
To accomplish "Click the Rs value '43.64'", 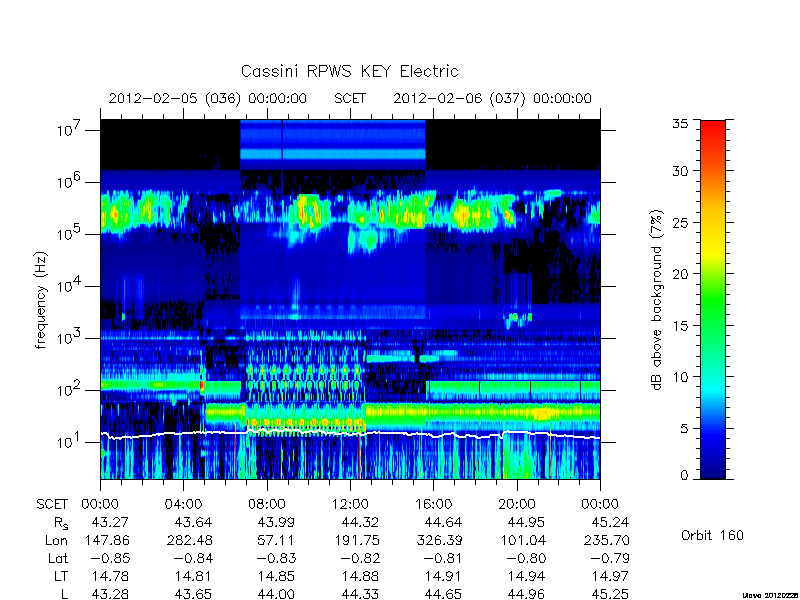I will [193, 522].
